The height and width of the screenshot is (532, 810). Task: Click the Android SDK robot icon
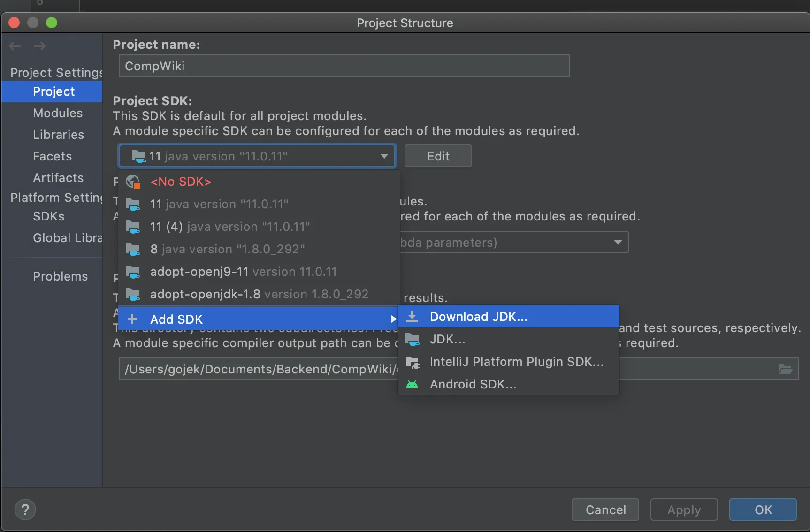[x=412, y=384]
